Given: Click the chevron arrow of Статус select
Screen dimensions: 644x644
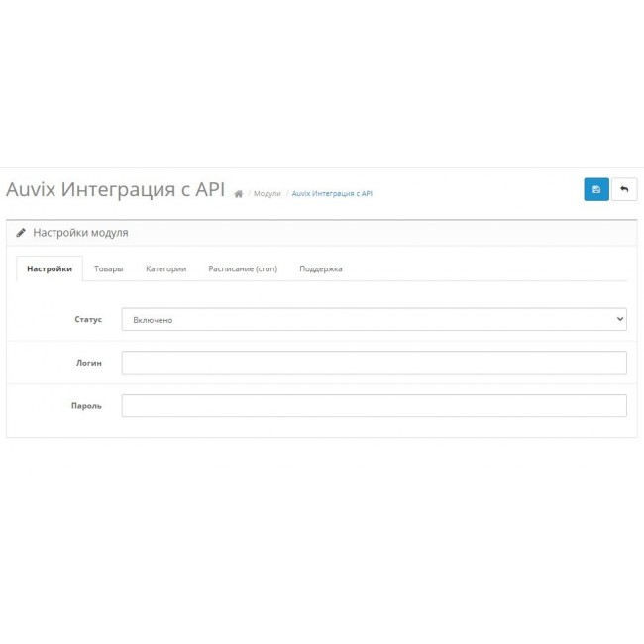Looking at the screenshot, I should click(620, 319).
